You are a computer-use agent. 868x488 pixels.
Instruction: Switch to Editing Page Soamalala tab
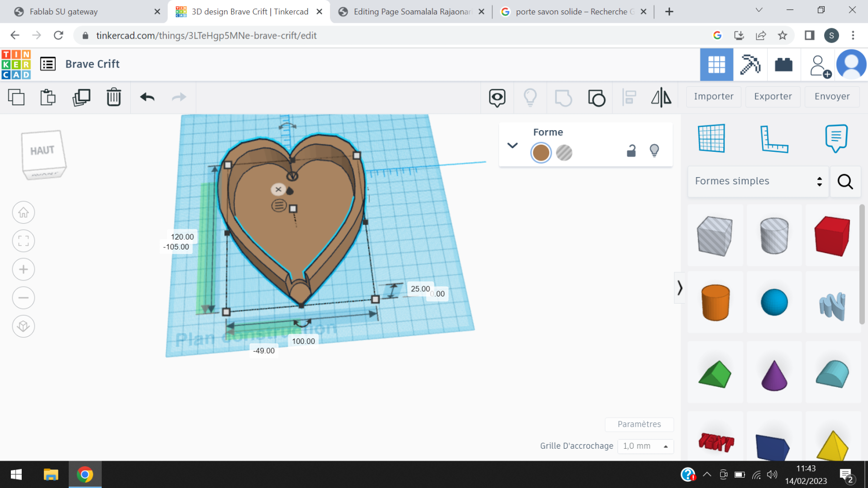click(x=412, y=11)
